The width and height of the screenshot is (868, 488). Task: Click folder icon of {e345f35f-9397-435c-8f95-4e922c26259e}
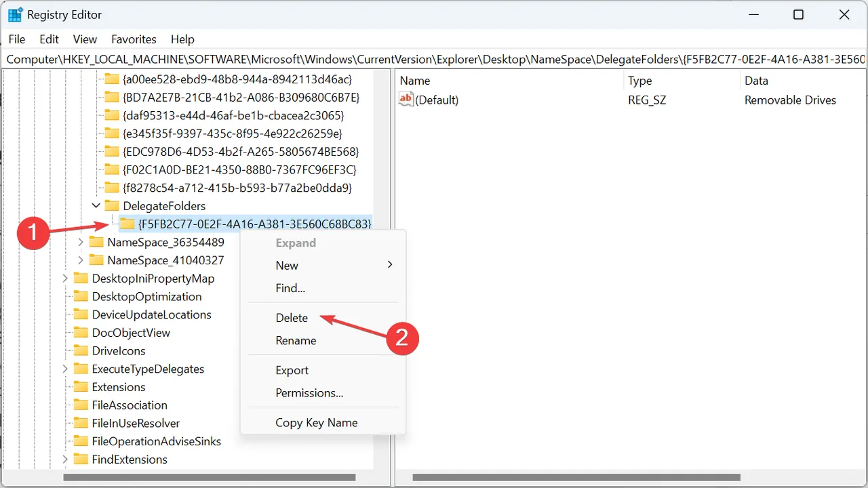pos(112,134)
